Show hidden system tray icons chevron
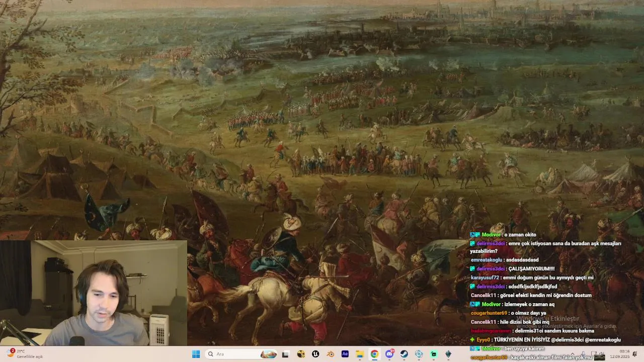 (572, 354)
